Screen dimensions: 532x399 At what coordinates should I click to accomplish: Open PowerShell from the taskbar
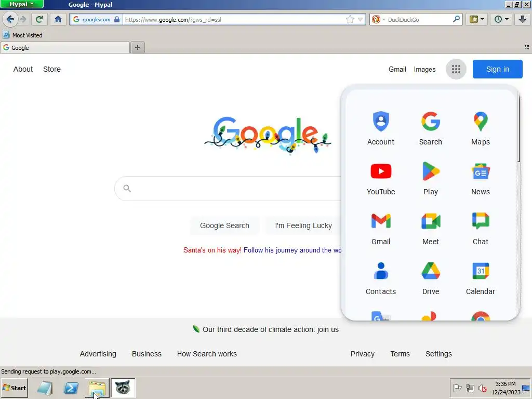(71, 388)
